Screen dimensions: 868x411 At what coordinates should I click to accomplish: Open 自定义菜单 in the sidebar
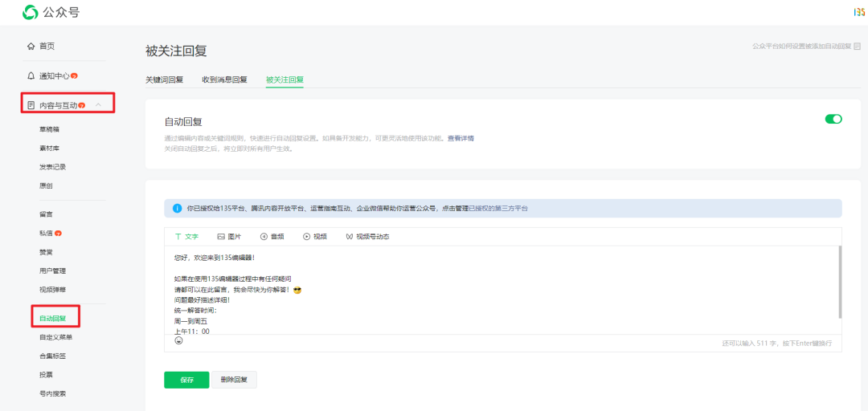[56, 337]
